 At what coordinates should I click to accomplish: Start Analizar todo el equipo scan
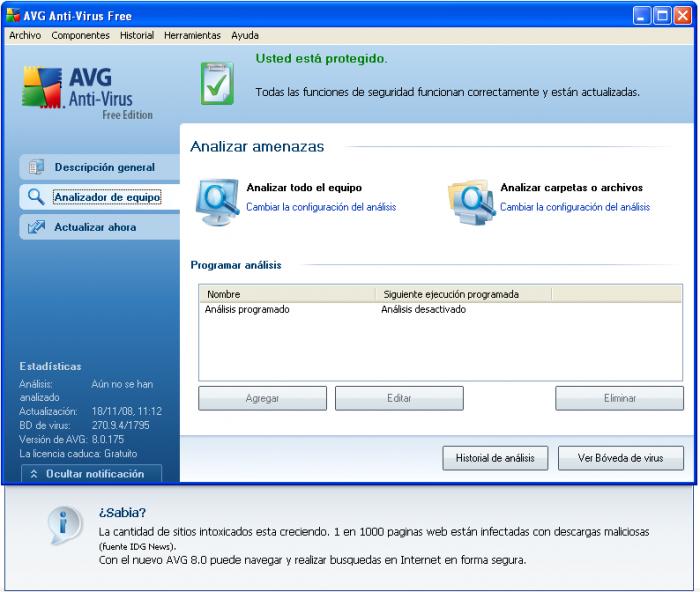[304, 188]
